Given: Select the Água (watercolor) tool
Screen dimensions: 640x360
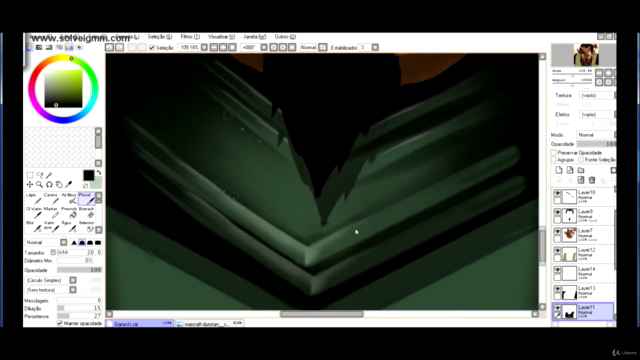Looking at the screenshot, I should 70,227.
